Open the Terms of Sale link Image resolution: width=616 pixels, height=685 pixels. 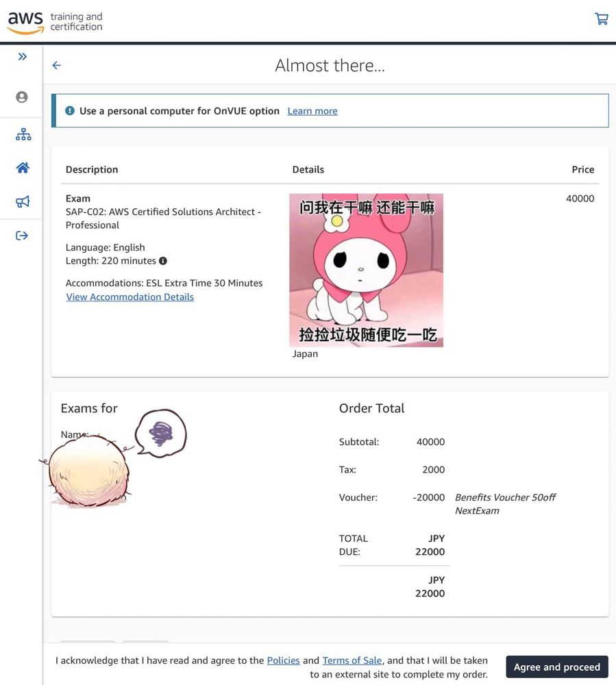click(352, 660)
